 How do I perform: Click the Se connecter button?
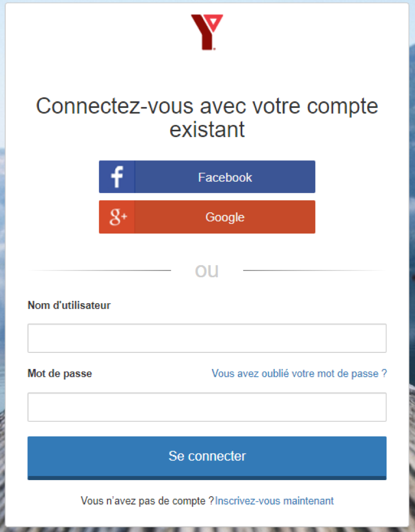[x=207, y=458]
